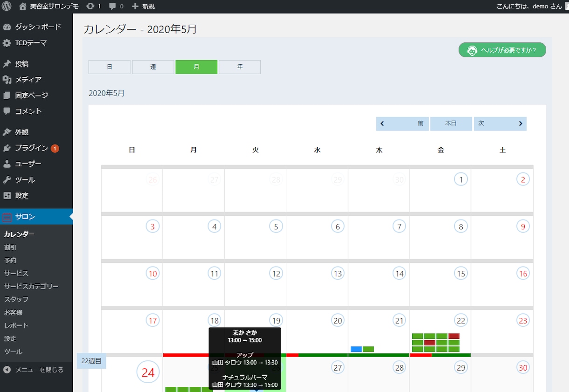Open 割引 submenu item
Image resolution: width=569 pixels, height=392 pixels.
click(x=10, y=248)
